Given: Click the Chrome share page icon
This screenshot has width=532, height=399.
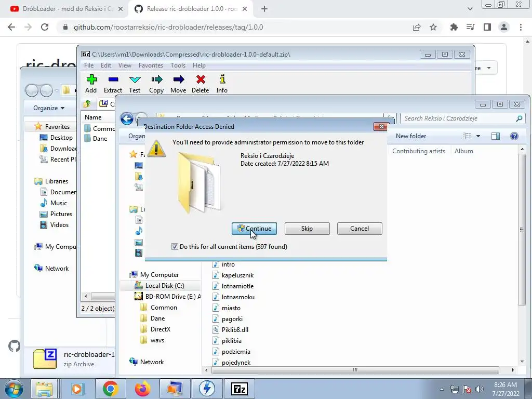Looking at the screenshot, I should [x=417, y=27].
